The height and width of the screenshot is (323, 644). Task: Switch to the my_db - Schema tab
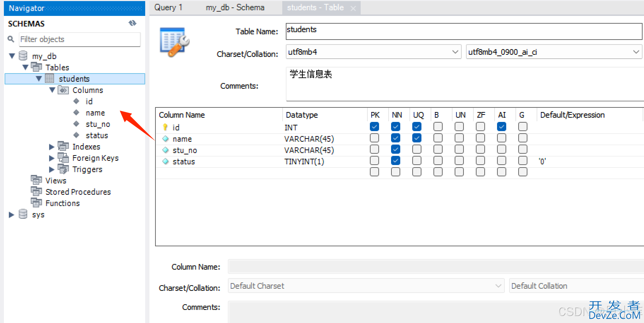click(235, 7)
